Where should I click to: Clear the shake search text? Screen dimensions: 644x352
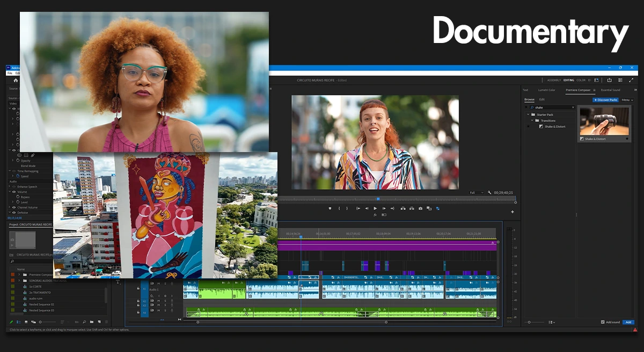[x=573, y=107]
